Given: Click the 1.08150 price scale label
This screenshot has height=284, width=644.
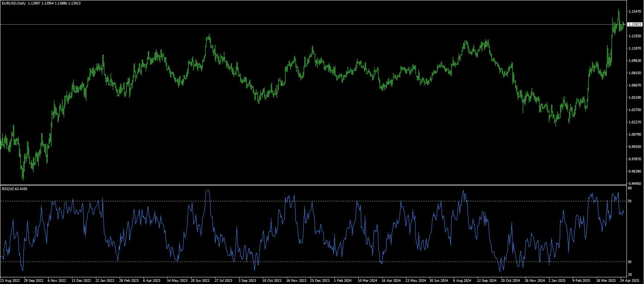Looking at the screenshot, I should pyautogui.click(x=635, y=73).
